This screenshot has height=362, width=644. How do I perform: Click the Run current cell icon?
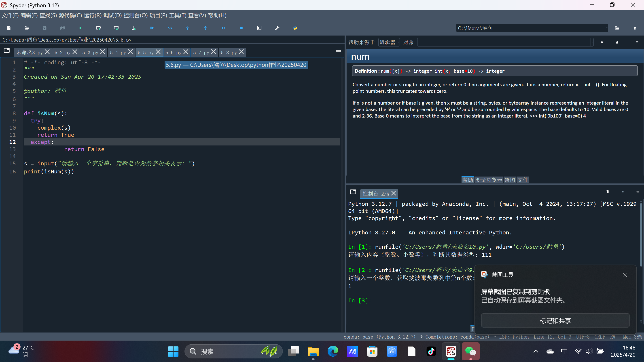click(98, 28)
